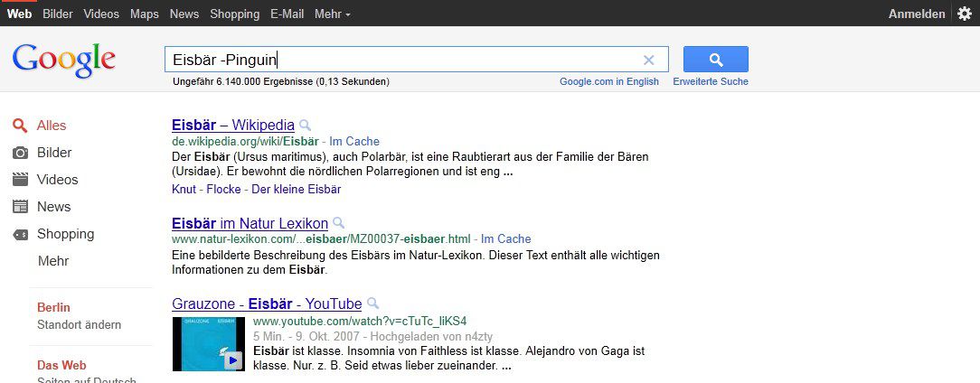Play the Grauzone Eisbär video thumbnail
The width and height of the screenshot is (980, 383).
coord(209,344)
